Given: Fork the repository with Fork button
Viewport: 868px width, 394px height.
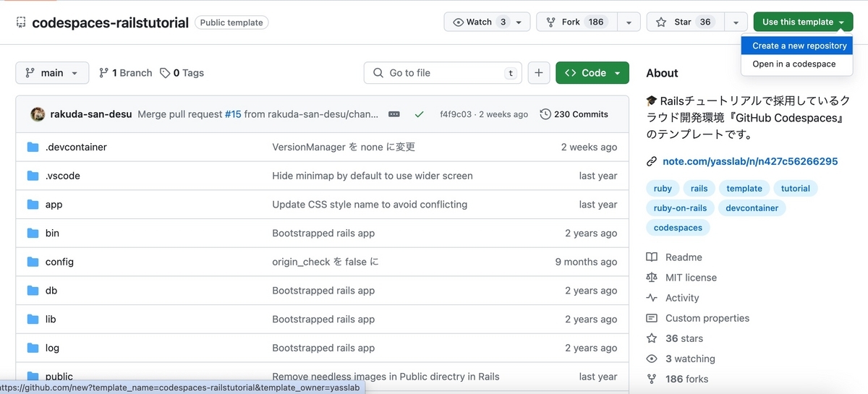Looking at the screenshot, I should pos(576,22).
